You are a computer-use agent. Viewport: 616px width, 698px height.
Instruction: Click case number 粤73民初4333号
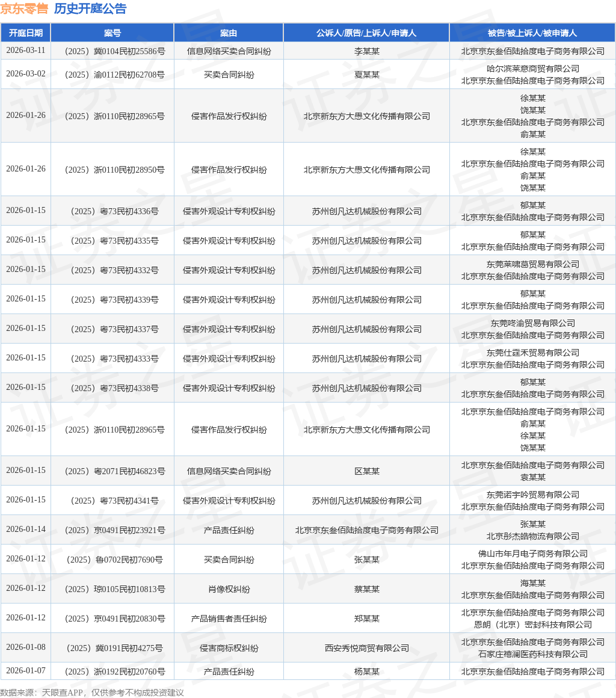tap(115, 359)
